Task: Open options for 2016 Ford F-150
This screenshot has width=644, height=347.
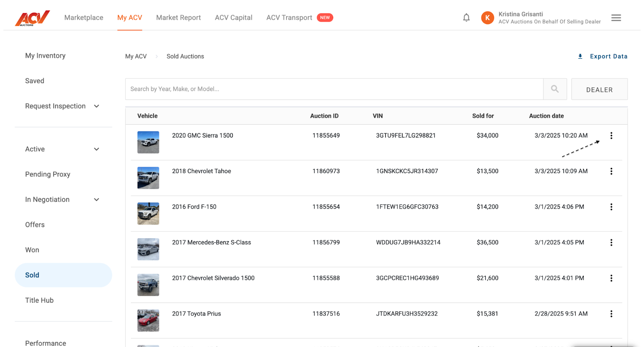Action: 611,207
